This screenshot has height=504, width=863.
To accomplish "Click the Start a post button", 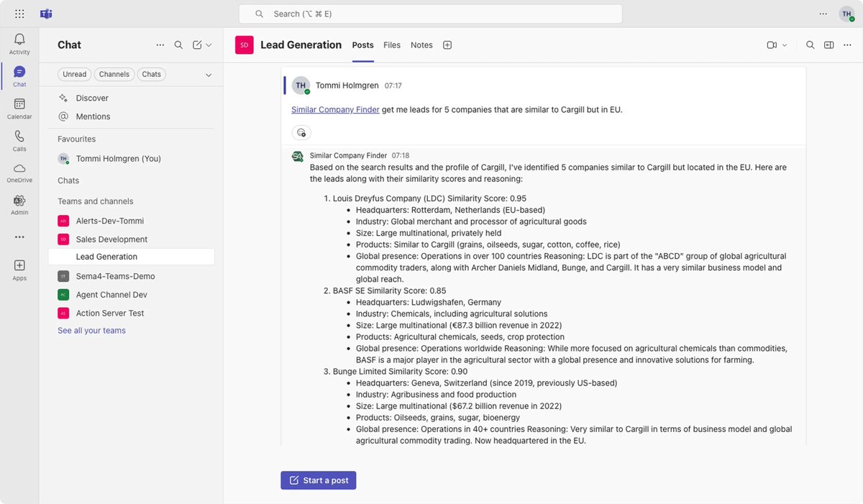I will 318,480.
